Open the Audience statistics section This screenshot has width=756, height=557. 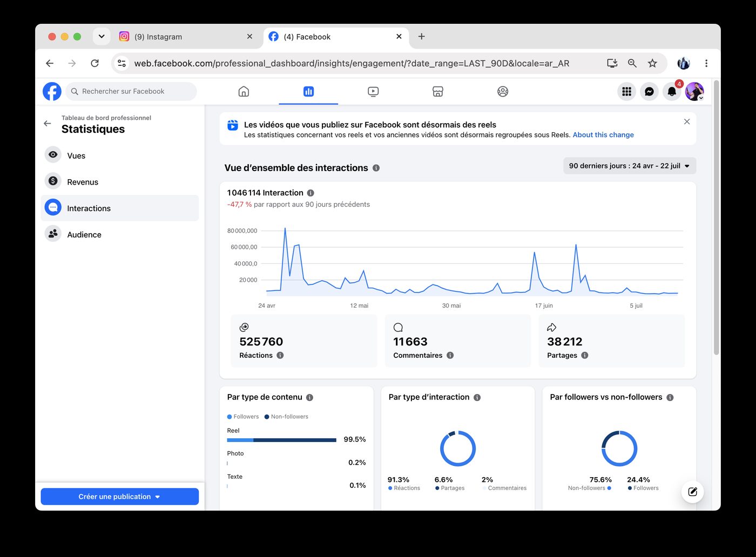pyautogui.click(x=120, y=234)
